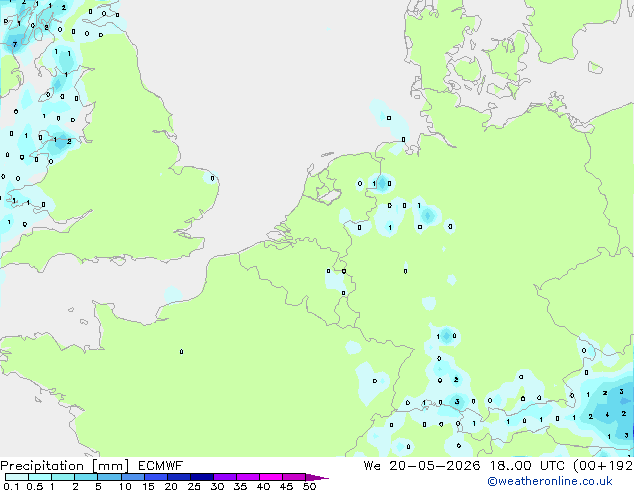The height and width of the screenshot is (490, 634).
Task: Click legend label '10'
Action: tap(125, 486)
